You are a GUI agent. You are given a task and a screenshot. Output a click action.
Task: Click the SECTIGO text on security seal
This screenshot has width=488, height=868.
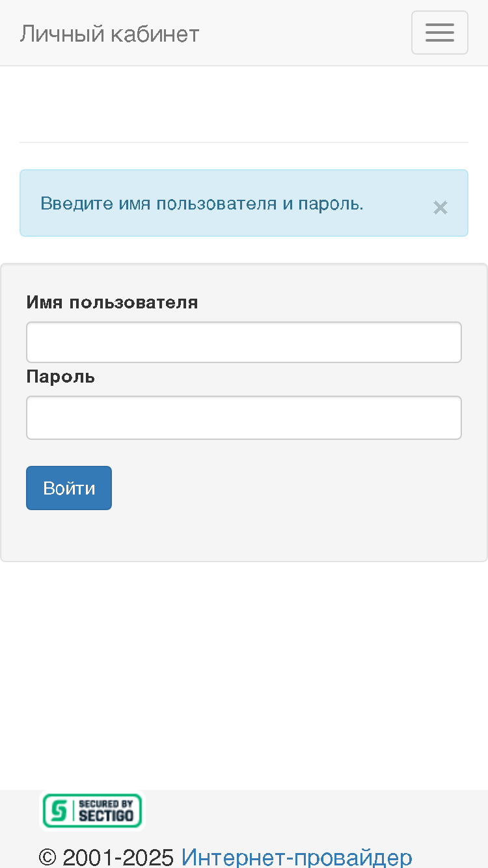tap(106, 816)
